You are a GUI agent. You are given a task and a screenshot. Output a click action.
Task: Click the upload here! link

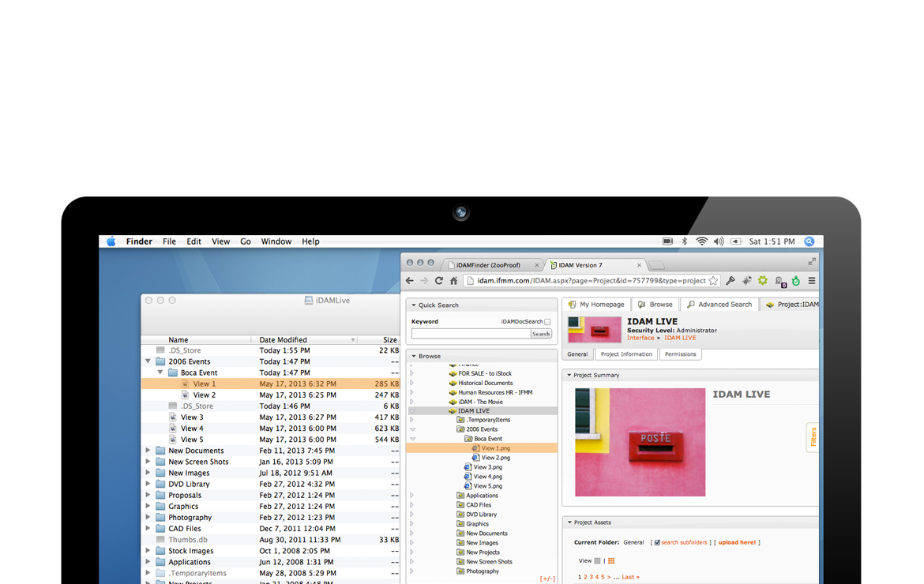[737, 543]
